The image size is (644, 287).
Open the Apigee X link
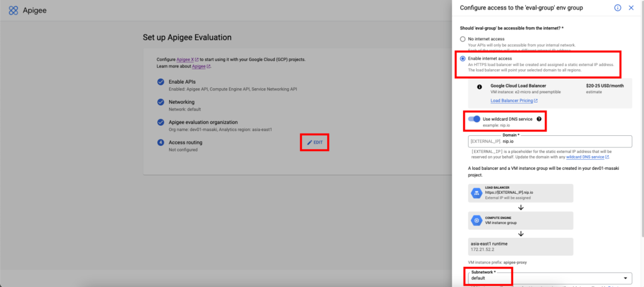pyautogui.click(x=187, y=59)
